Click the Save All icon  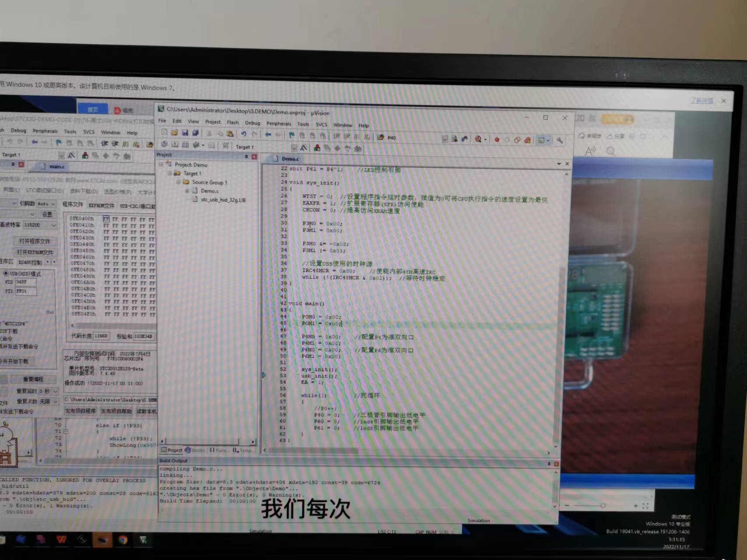[x=195, y=133]
